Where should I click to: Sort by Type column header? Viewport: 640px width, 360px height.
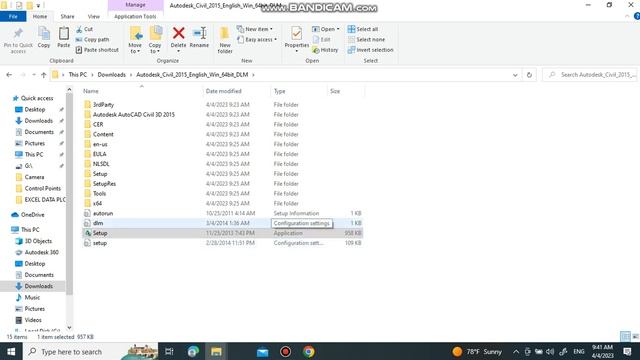click(280, 91)
